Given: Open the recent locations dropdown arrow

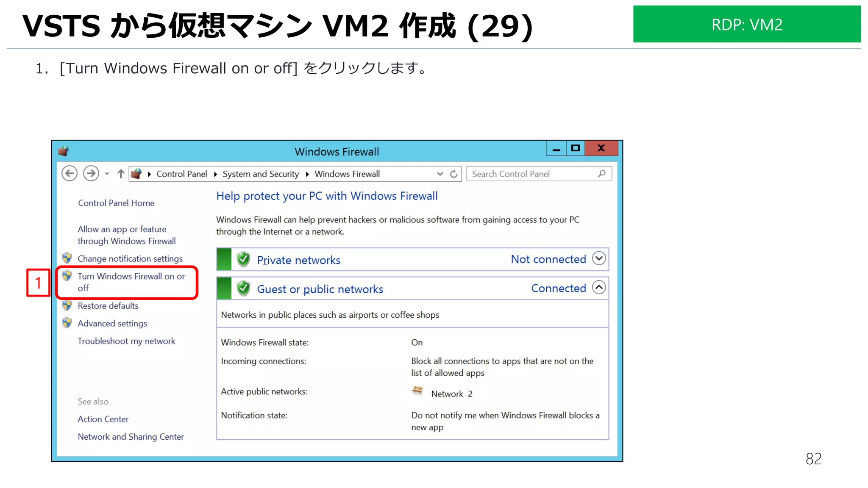Looking at the screenshot, I should 107,174.
